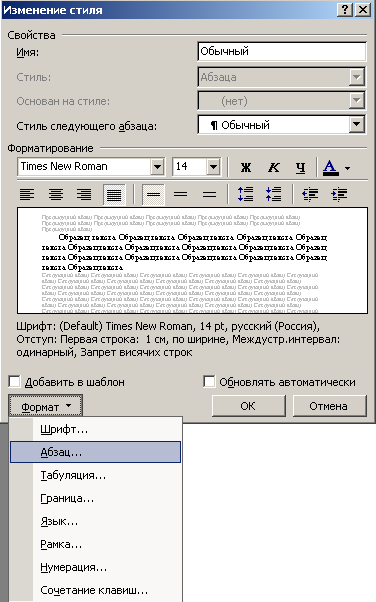Choose Табуляция... from the Формат menu
This screenshot has height=602, width=376.
pos(95,475)
